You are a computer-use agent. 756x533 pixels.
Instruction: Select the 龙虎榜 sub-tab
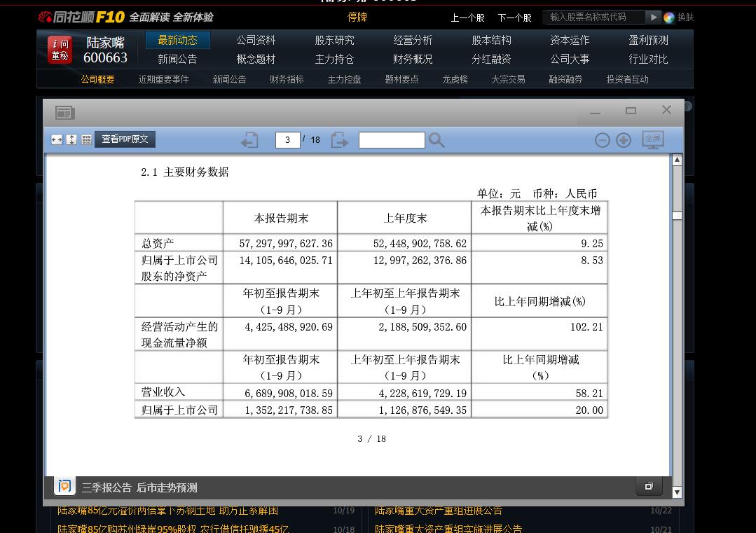[455, 80]
